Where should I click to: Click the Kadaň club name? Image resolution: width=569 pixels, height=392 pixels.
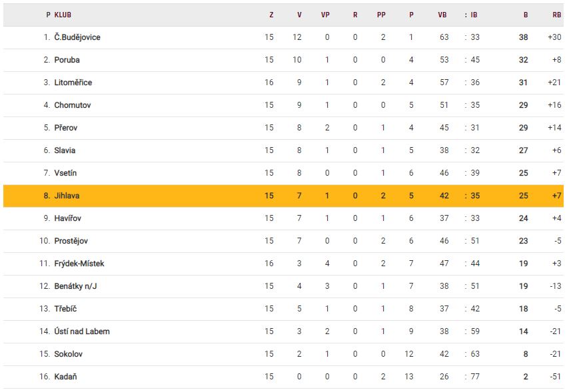(66, 377)
